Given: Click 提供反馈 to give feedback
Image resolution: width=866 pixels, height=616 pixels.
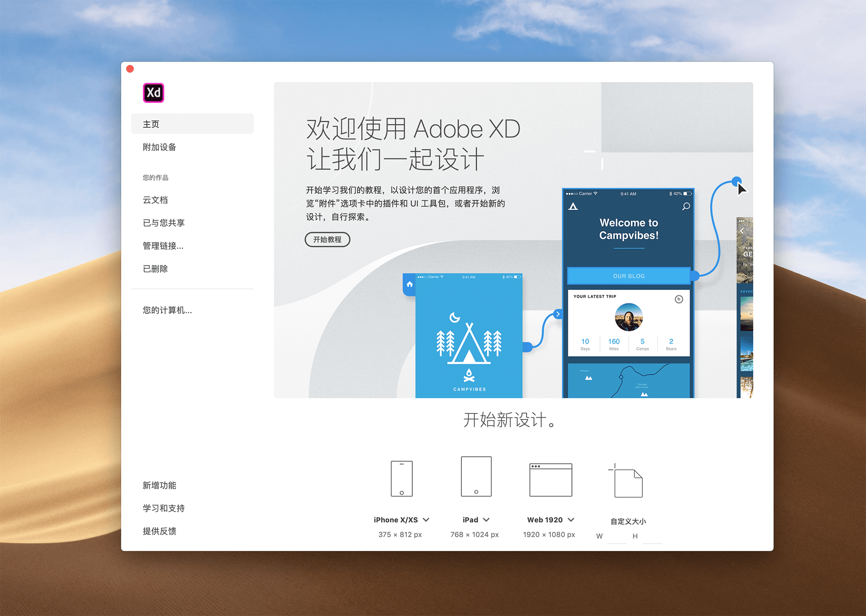Looking at the screenshot, I should [x=160, y=531].
